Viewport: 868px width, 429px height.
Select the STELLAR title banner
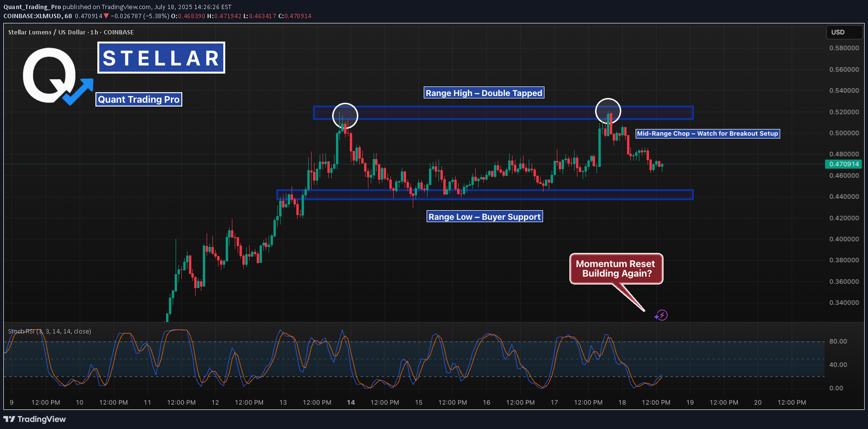161,58
